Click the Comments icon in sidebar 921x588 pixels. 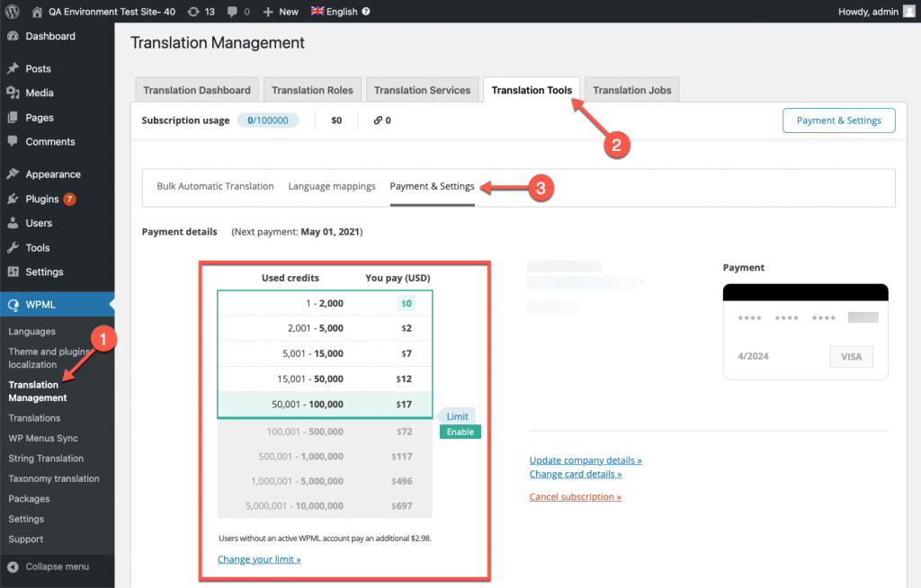tap(13, 141)
